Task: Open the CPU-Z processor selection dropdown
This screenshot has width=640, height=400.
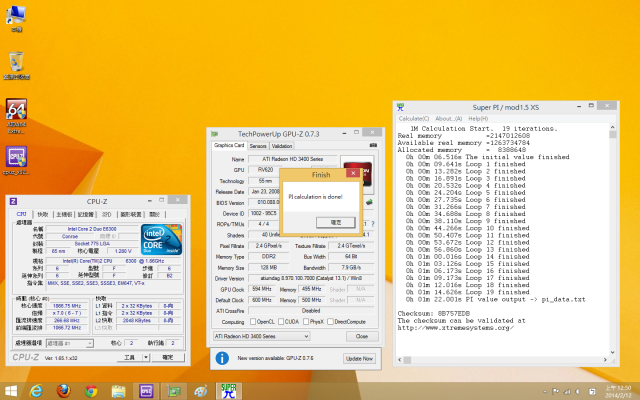Action: coord(70,343)
